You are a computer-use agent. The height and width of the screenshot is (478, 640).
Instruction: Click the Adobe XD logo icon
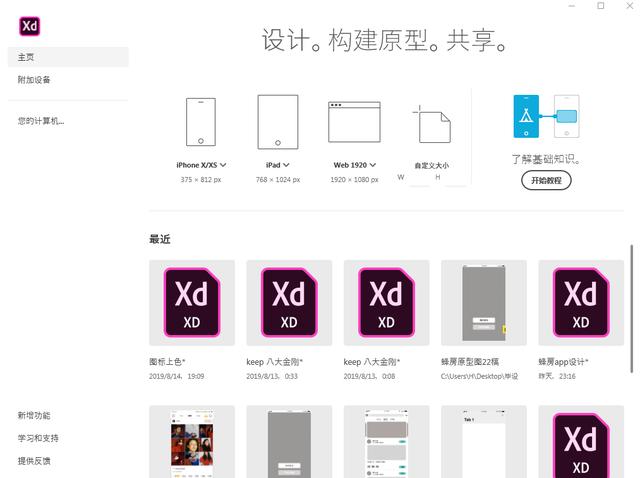point(29,27)
